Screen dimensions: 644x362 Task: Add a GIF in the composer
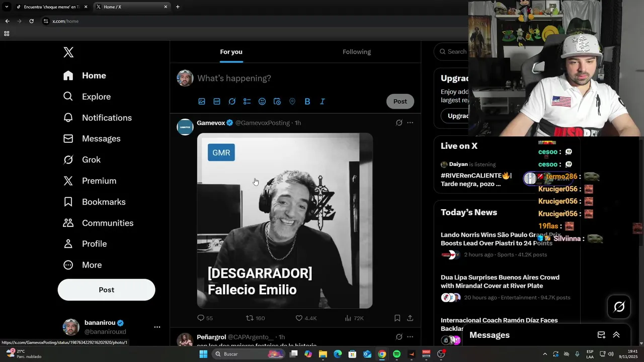tap(217, 102)
